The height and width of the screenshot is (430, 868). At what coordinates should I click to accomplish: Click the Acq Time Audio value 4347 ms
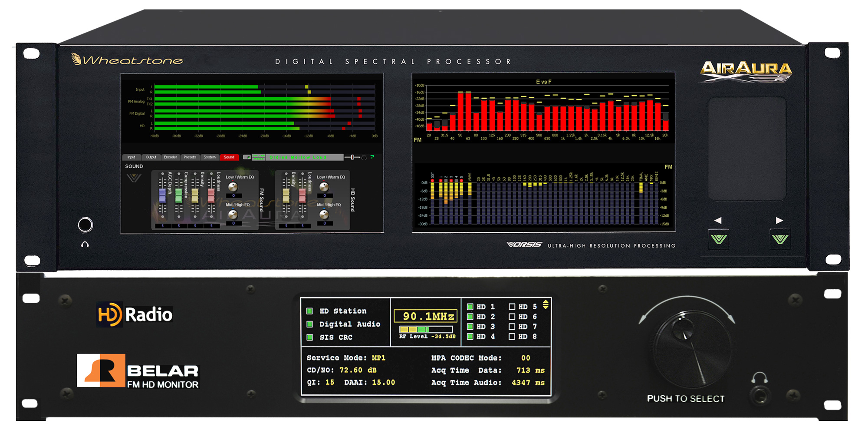point(528,383)
